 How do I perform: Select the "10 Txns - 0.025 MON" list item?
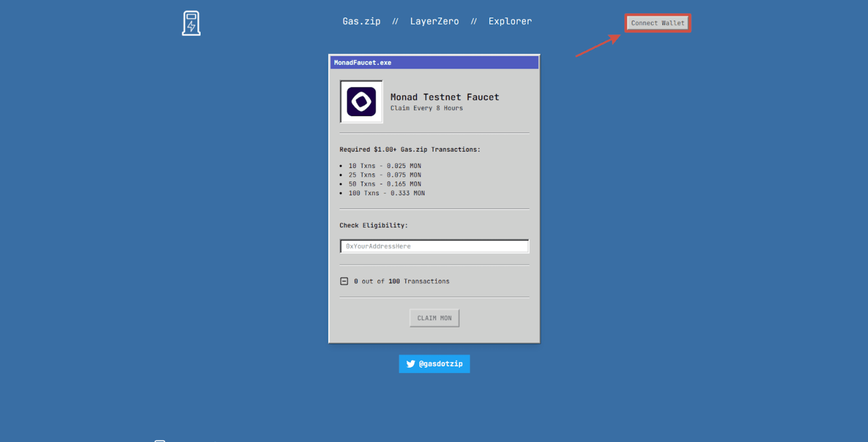click(x=384, y=166)
